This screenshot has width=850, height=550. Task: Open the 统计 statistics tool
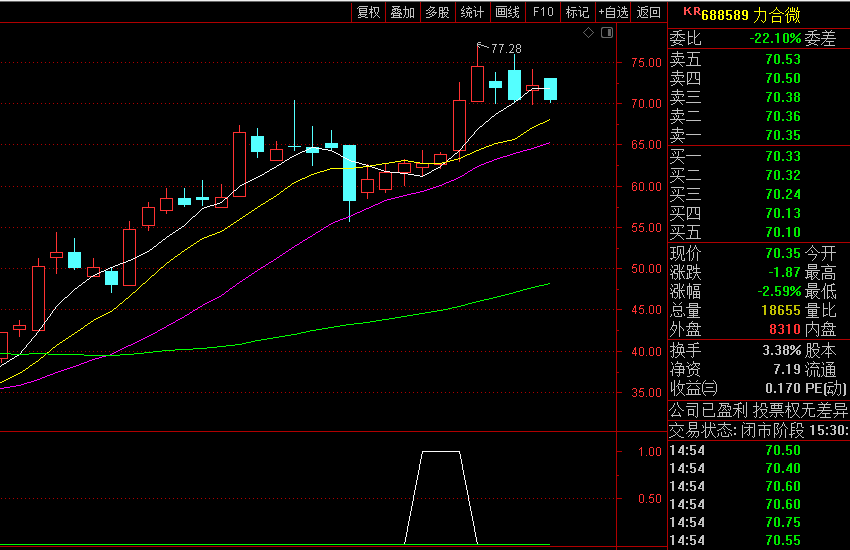(x=472, y=12)
